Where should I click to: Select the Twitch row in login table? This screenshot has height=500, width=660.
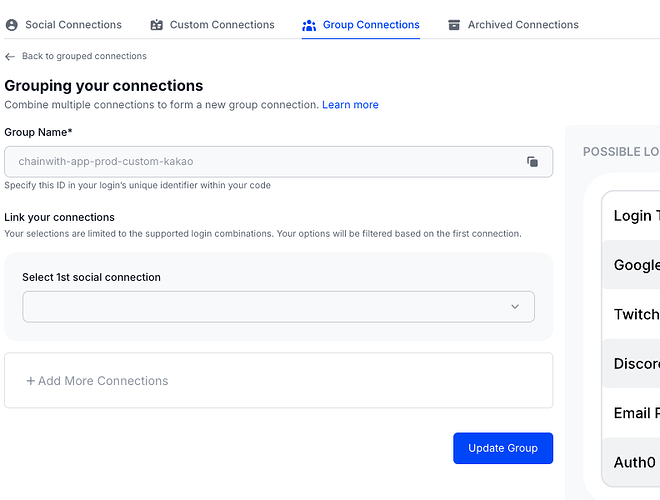click(x=631, y=314)
